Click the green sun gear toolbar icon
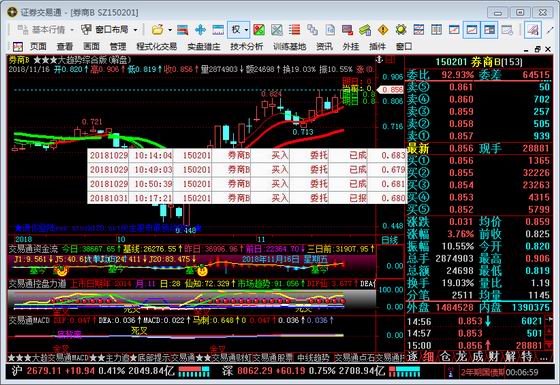Viewport: 560px width, 385px height. tap(401, 30)
